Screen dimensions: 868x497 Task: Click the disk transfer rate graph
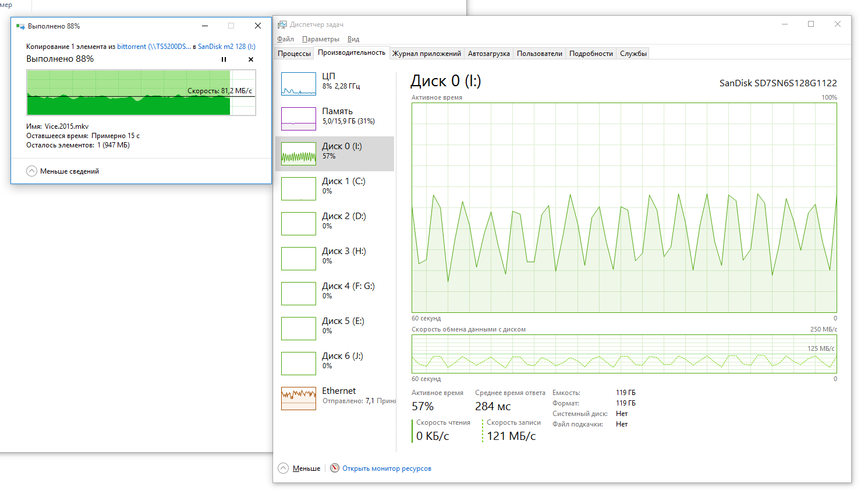[x=624, y=354]
